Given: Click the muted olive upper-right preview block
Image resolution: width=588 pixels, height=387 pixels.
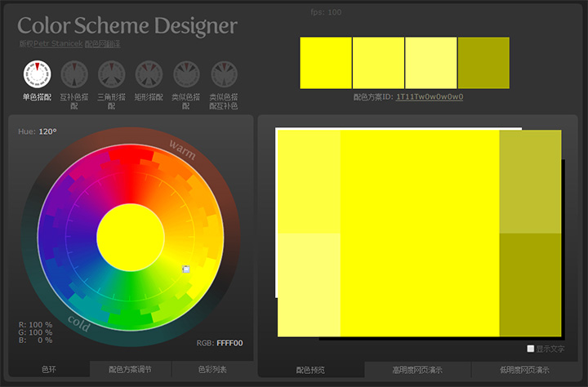Looking at the screenshot, I should click(530, 181).
